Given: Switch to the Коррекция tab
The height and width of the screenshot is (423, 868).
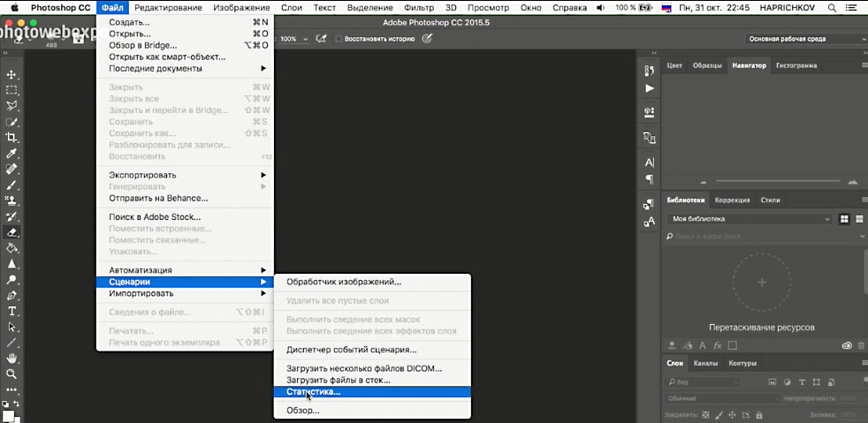Looking at the screenshot, I should click(732, 200).
